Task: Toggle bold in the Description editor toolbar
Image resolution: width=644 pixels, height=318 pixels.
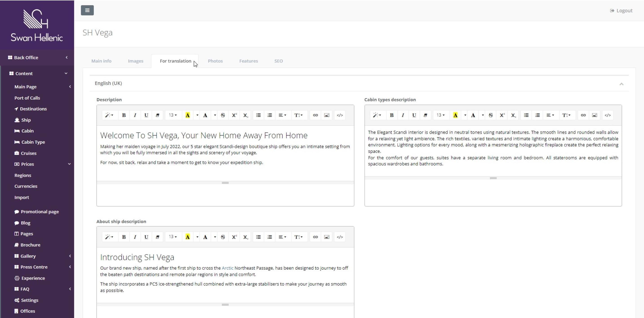Action: [x=124, y=115]
